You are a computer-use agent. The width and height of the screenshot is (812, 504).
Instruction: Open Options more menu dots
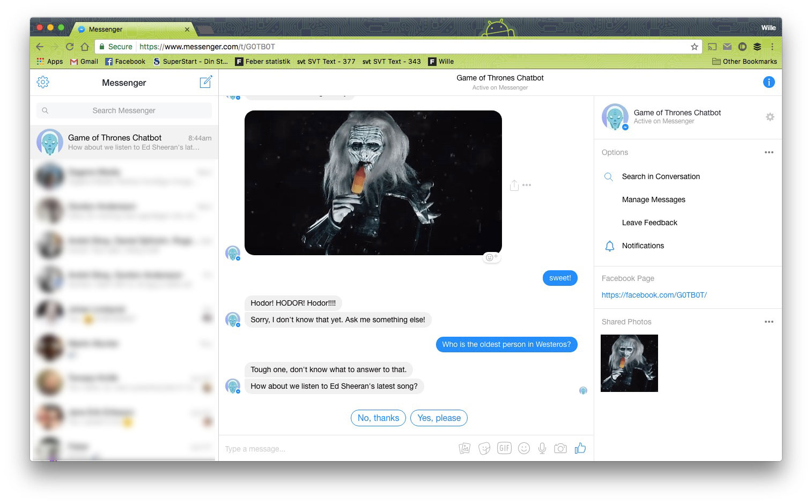[x=769, y=152]
